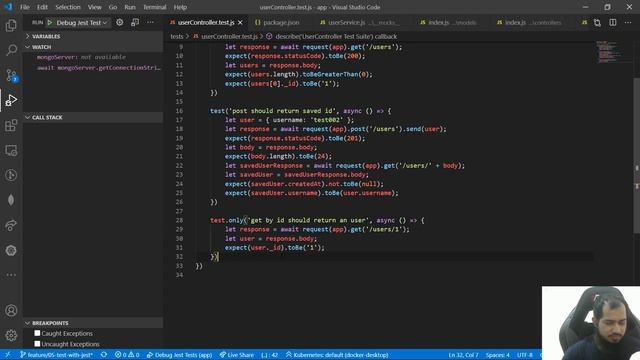The width and height of the screenshot is (640, 360).
Task: Open the Selection menu
Action: coord(68,7)
